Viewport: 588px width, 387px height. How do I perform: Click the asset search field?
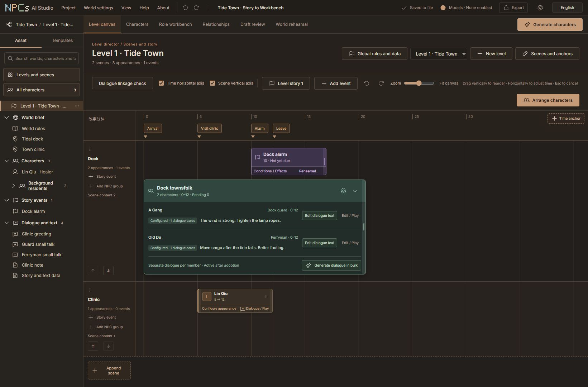pos(42,58)
